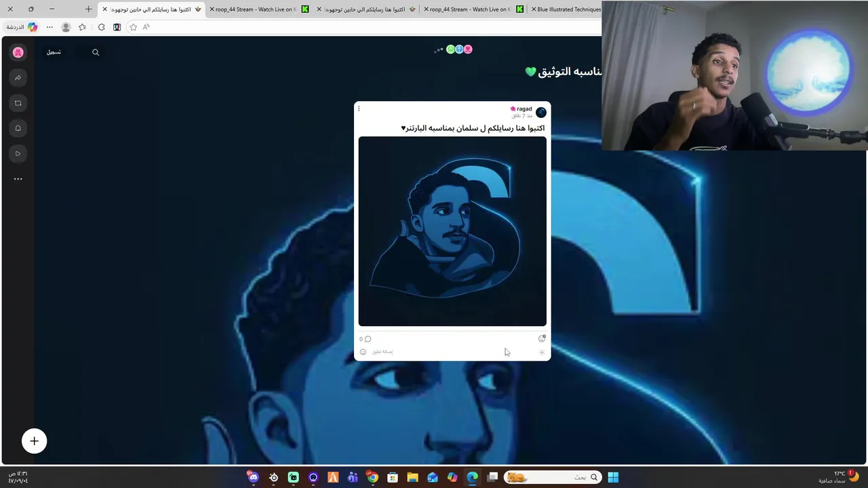Click the weather widget on taskbar

tap(838, 477)
